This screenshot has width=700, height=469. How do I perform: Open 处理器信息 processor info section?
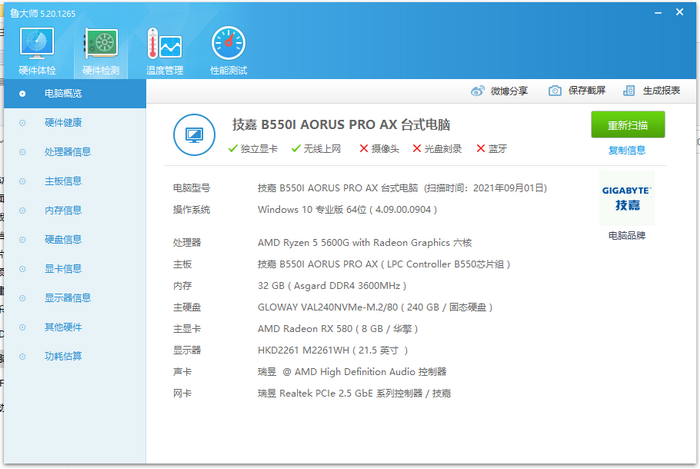click(x=67, y=152)
